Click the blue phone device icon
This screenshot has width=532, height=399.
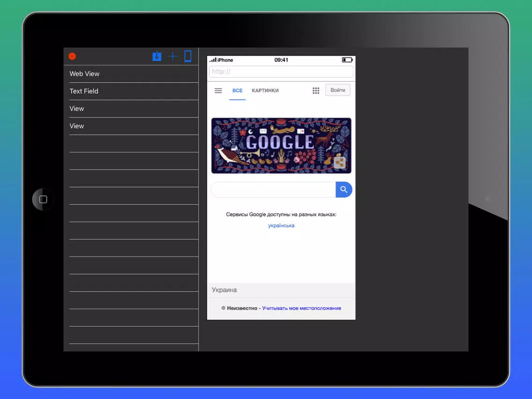click(188, 56)
